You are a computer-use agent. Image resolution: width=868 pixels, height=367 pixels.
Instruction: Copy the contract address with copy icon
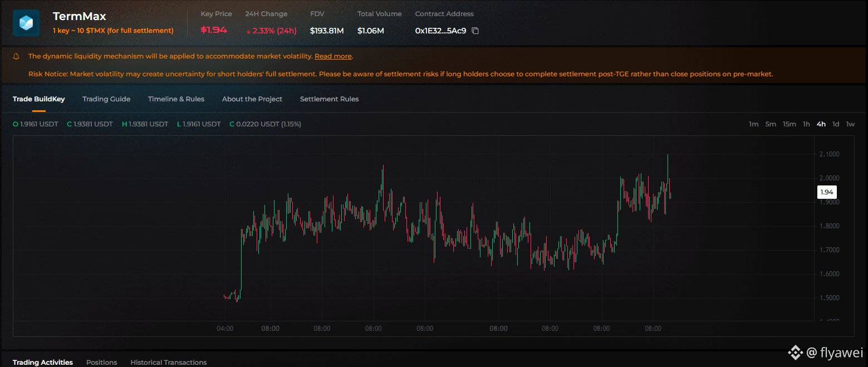(475, 31)
